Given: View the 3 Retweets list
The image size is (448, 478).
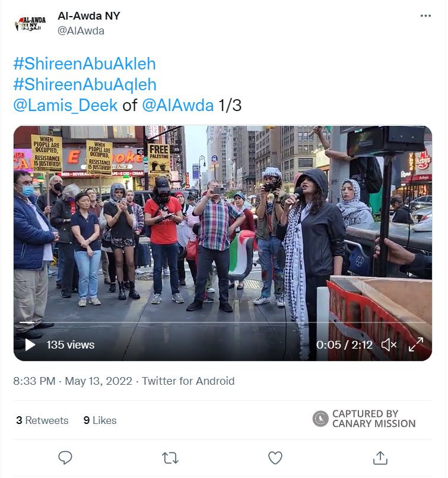Looking at the screenshot, I should coord(42,420).
